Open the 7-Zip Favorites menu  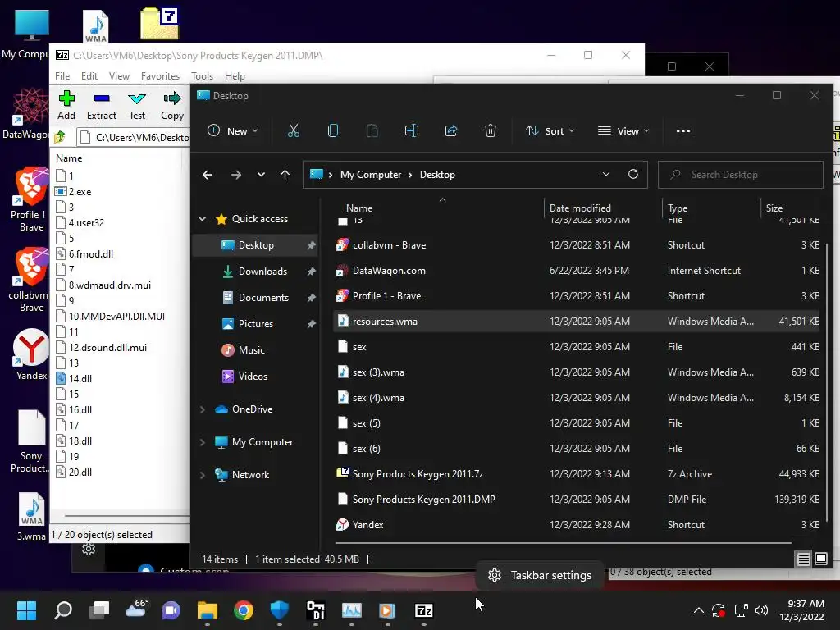[160, 76]
